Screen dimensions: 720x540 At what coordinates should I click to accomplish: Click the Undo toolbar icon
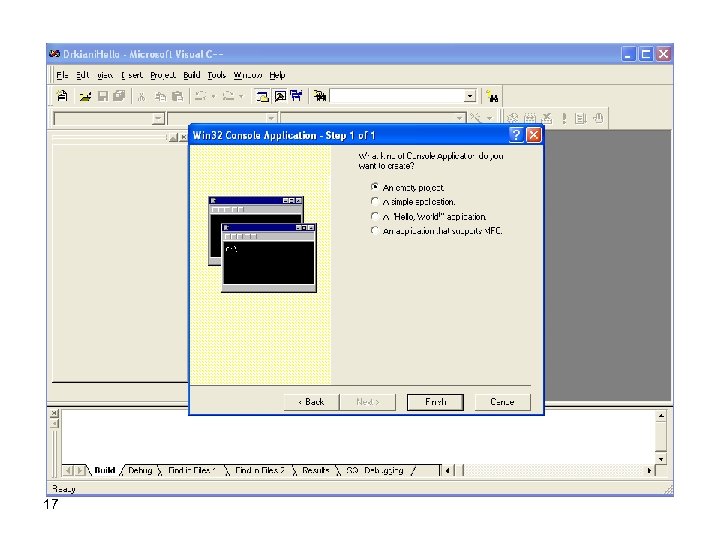(200, 96)
